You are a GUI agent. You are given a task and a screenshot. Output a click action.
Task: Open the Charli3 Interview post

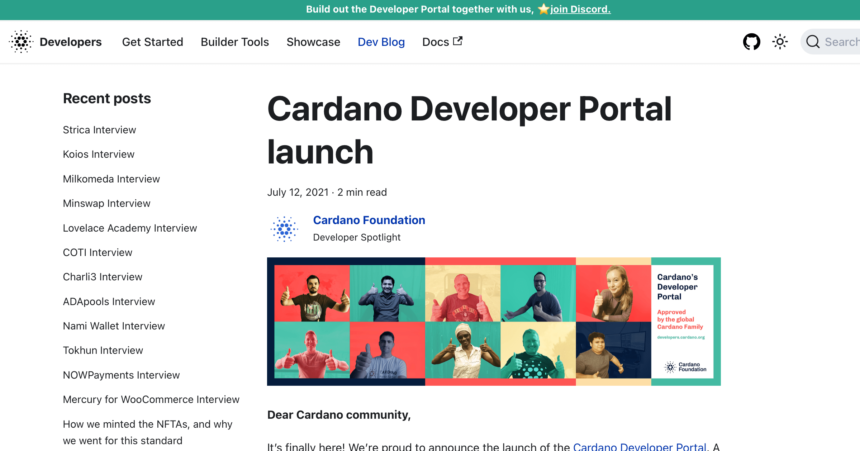(103, 277)
